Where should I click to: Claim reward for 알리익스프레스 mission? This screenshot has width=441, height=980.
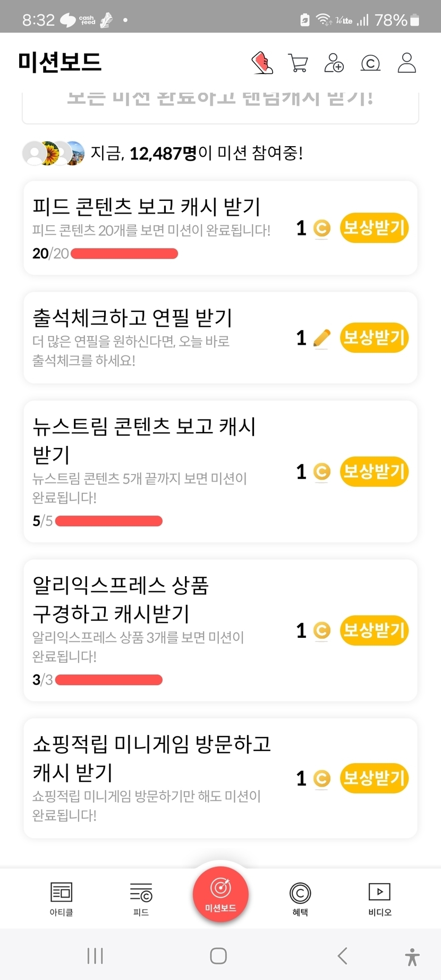pyautogui.click(x=374, y=630)
